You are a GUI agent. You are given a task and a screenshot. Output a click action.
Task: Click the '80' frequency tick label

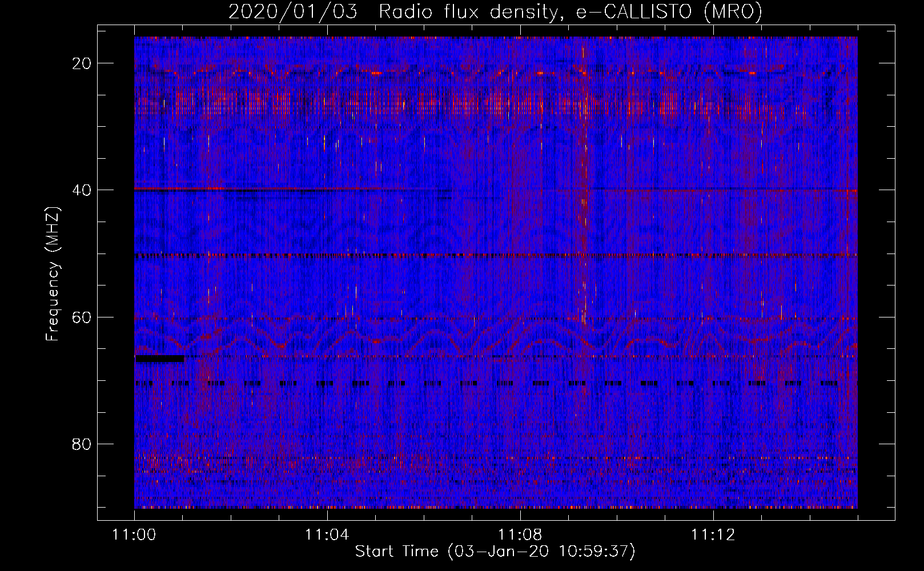[x=82, y=444]
